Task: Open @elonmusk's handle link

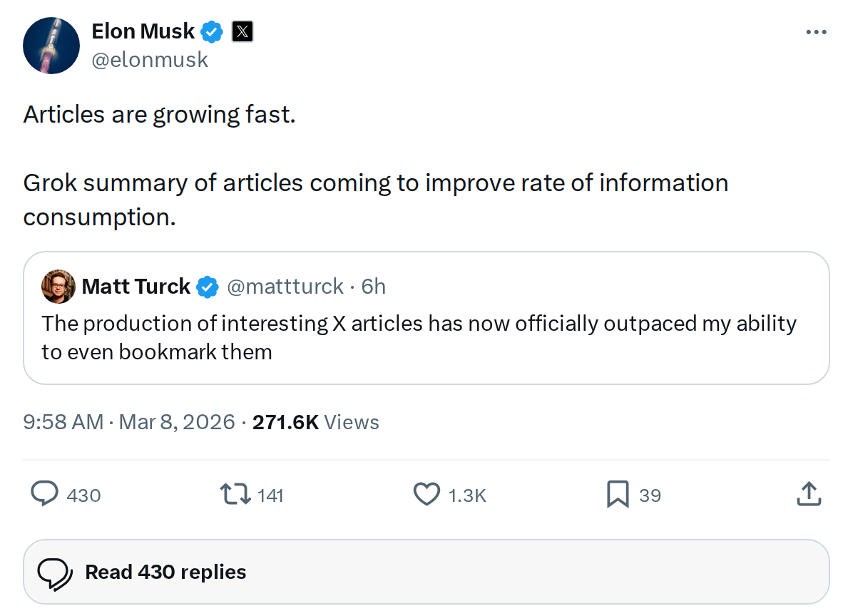Action: pyautogui.click(x=150, y=59)
